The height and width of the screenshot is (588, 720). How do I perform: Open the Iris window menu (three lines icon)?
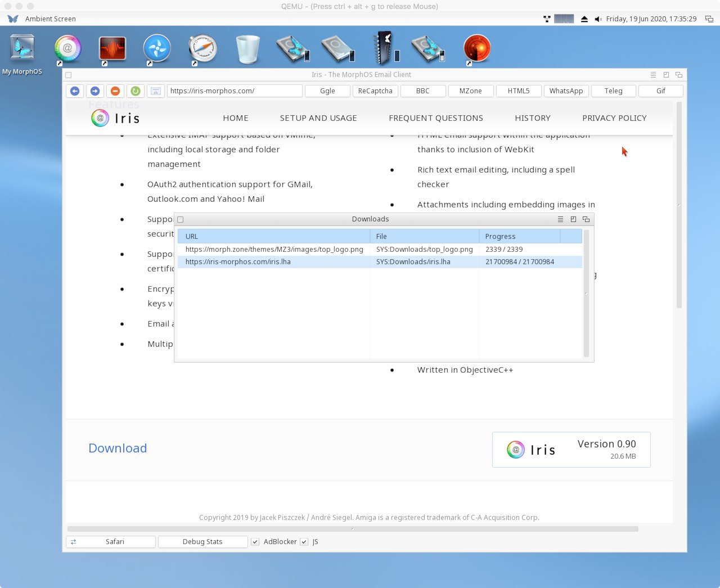coord(653,75)
